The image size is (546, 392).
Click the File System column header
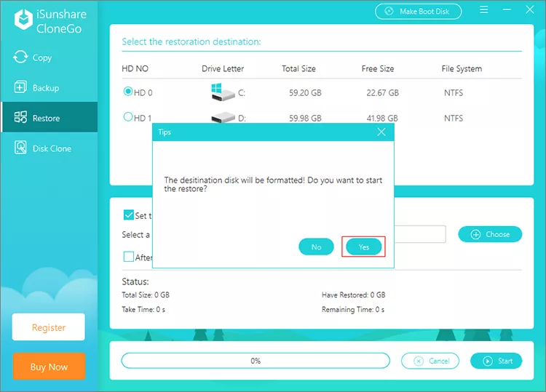(x=462, y=69)
